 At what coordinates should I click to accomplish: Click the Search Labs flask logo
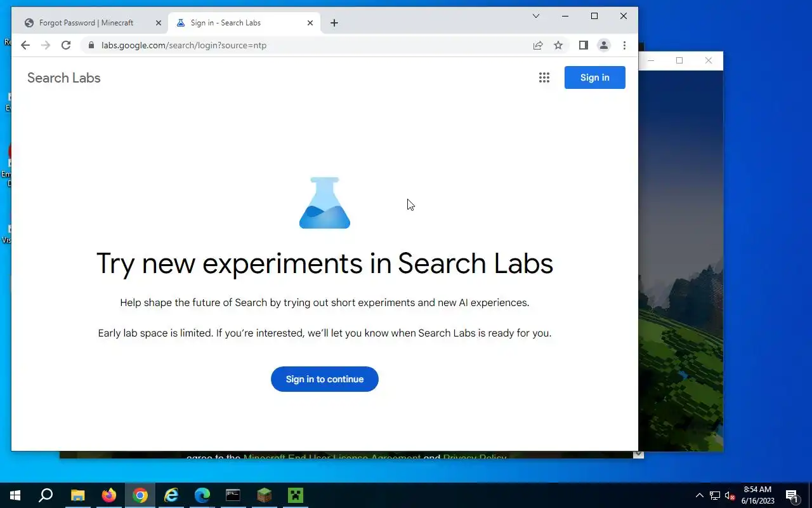click(325, 203)
